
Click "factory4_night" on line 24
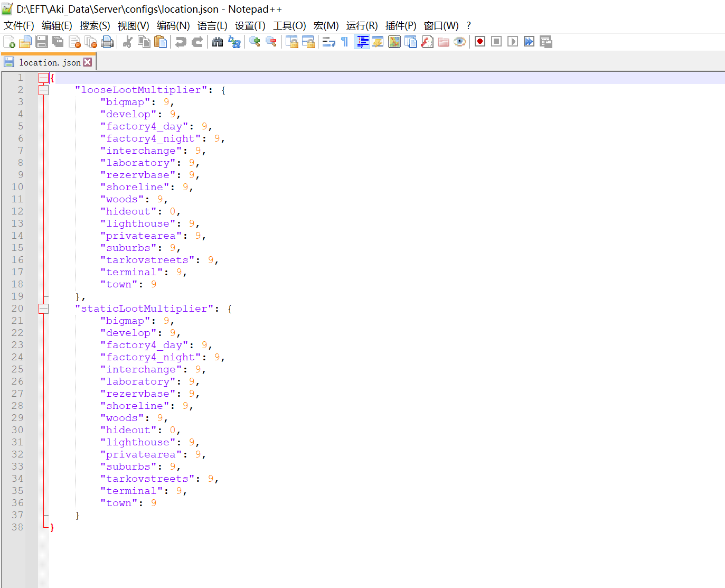150,357
